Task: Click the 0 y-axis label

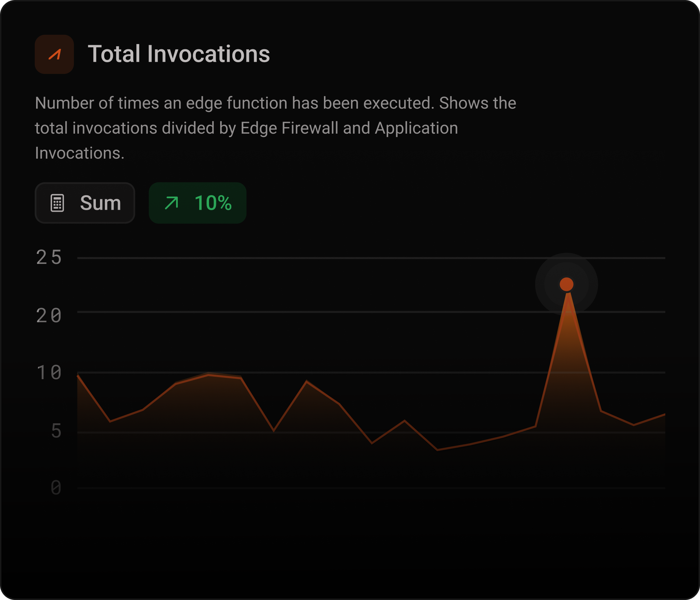Action: point(56,488)
